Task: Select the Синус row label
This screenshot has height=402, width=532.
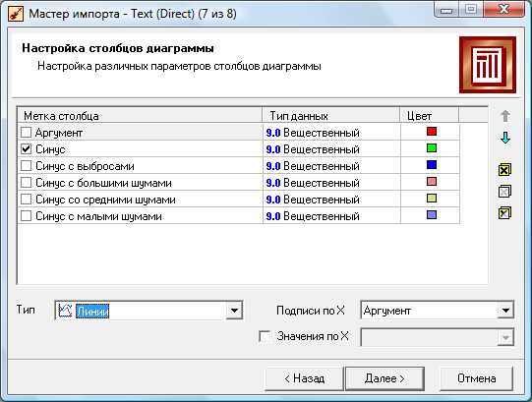Action: coord(50,149)
